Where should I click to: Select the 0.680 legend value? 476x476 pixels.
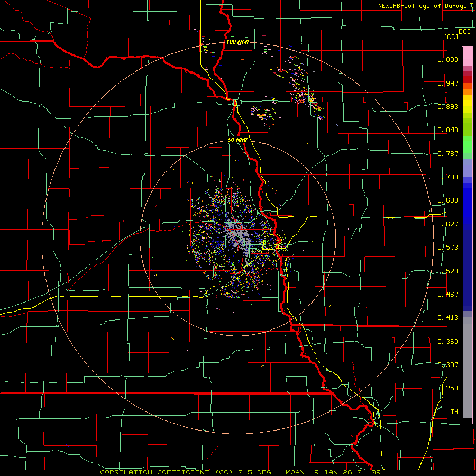448,200
